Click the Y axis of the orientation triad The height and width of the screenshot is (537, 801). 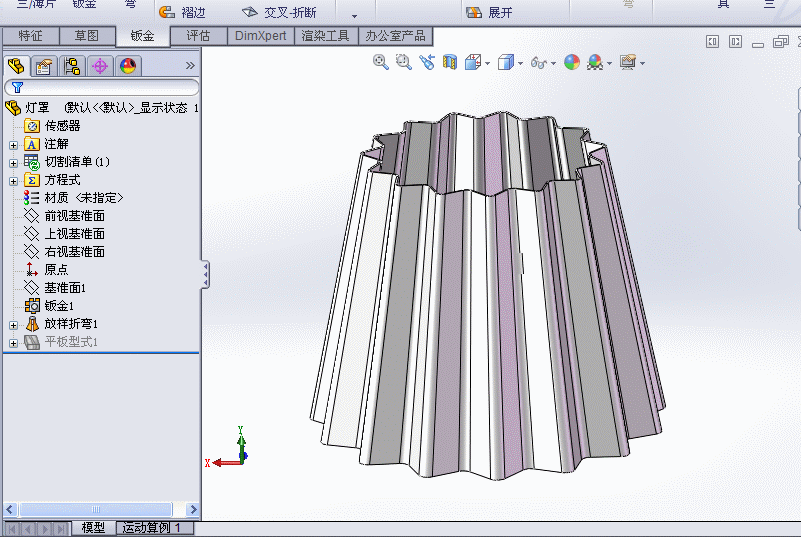click(241, 443)
